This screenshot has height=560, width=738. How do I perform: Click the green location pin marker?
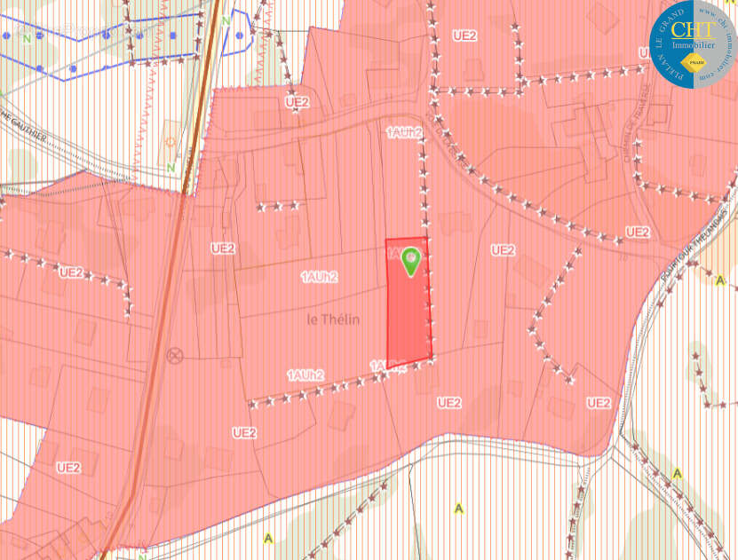410,260
